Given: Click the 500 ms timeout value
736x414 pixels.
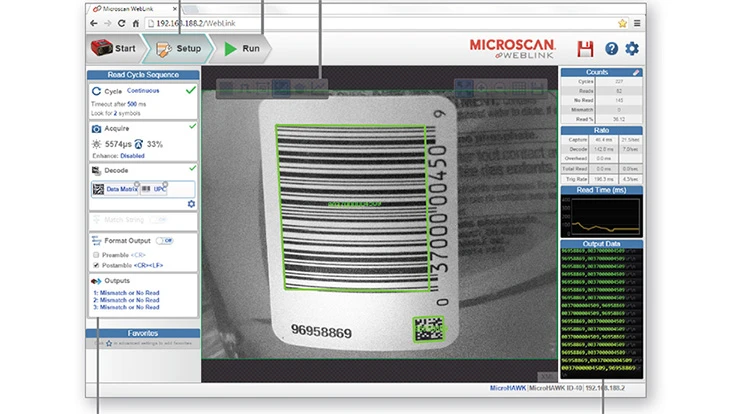Looking at the screenshot, I should pyautogui.click(x=131, y=103).
